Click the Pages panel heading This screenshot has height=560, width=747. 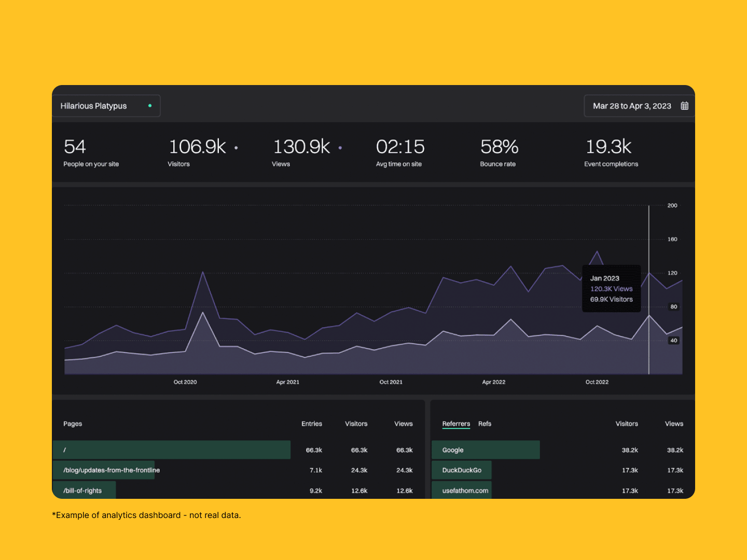(73, 424)
